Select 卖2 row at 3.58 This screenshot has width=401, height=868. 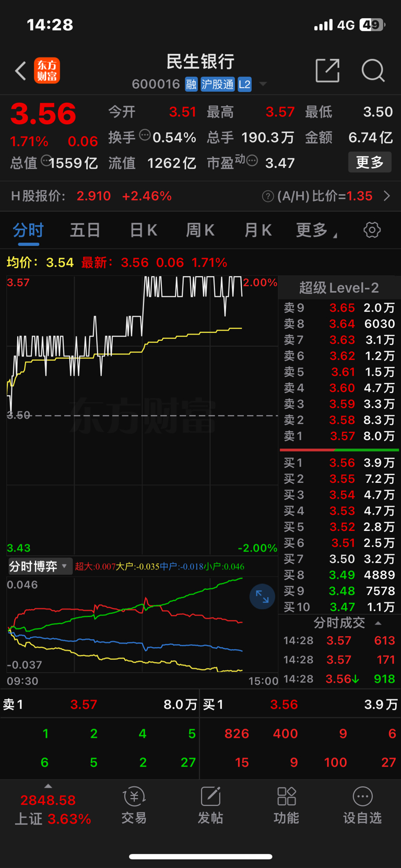[339, 420]
